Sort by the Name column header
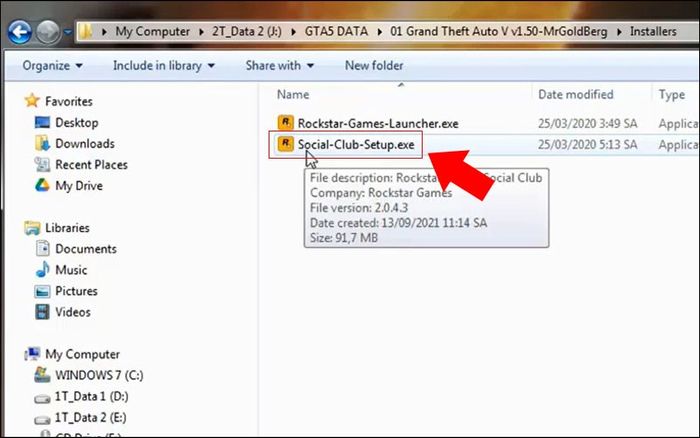 (293, 95)
